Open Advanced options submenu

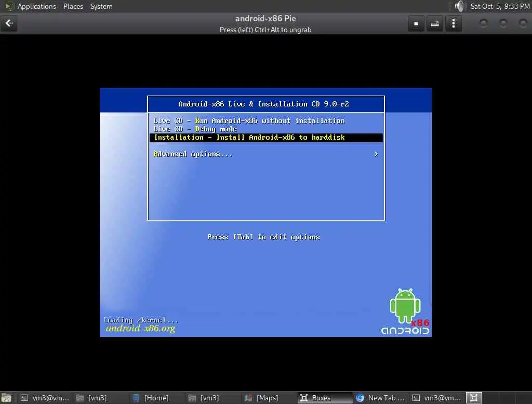click(266, 154)
